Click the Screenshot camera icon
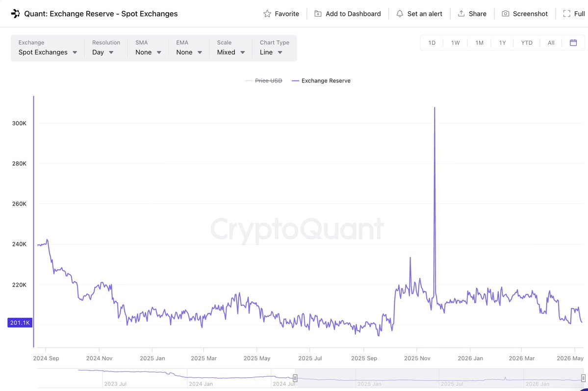This screenshot has height=391, width=588. [506, 14]
